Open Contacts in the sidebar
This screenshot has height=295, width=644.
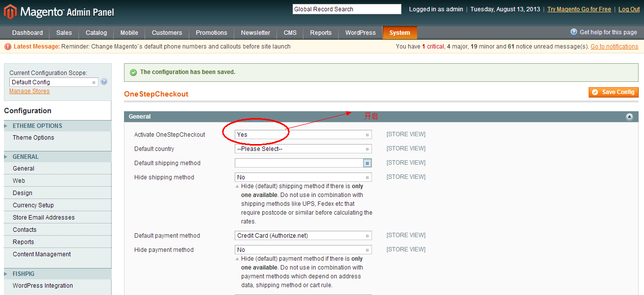coord(25,230)
